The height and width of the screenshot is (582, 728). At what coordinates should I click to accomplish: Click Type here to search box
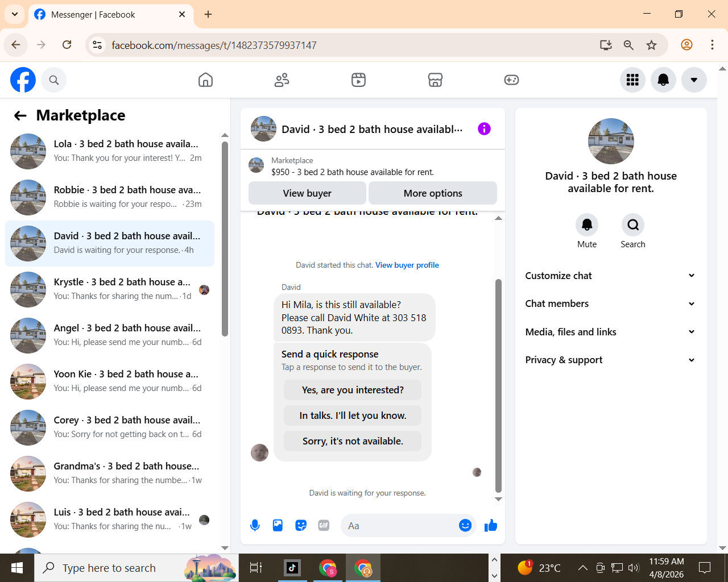tap(136, 568)
